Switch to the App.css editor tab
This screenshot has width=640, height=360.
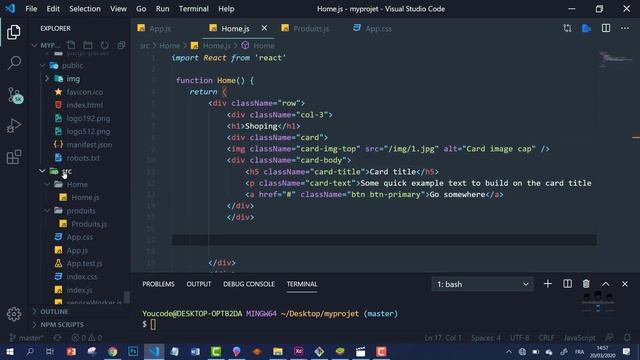(x=378, y=29)
